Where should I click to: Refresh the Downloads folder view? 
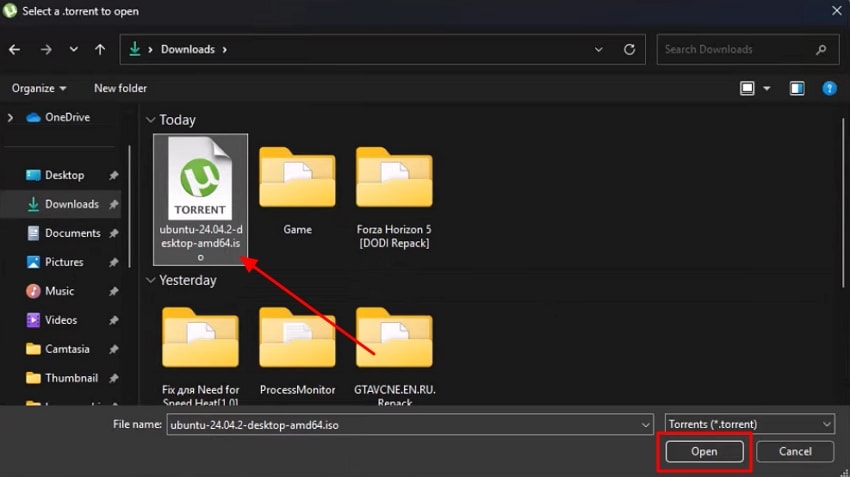coord(629,49)
